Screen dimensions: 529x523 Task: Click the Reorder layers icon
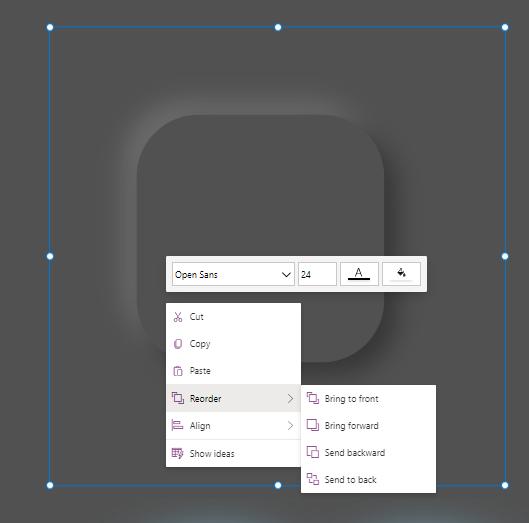click(x=178, y=398)
